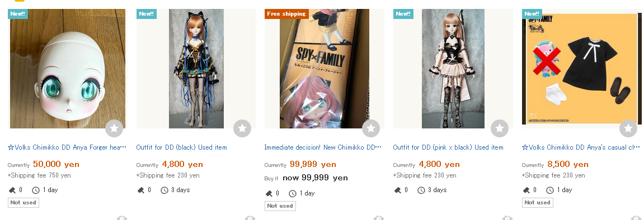Viewport: 644px width, 220px height.
Task: Star the black DD outfit listing
Action: pyautogui.click(x=242, y=128)
